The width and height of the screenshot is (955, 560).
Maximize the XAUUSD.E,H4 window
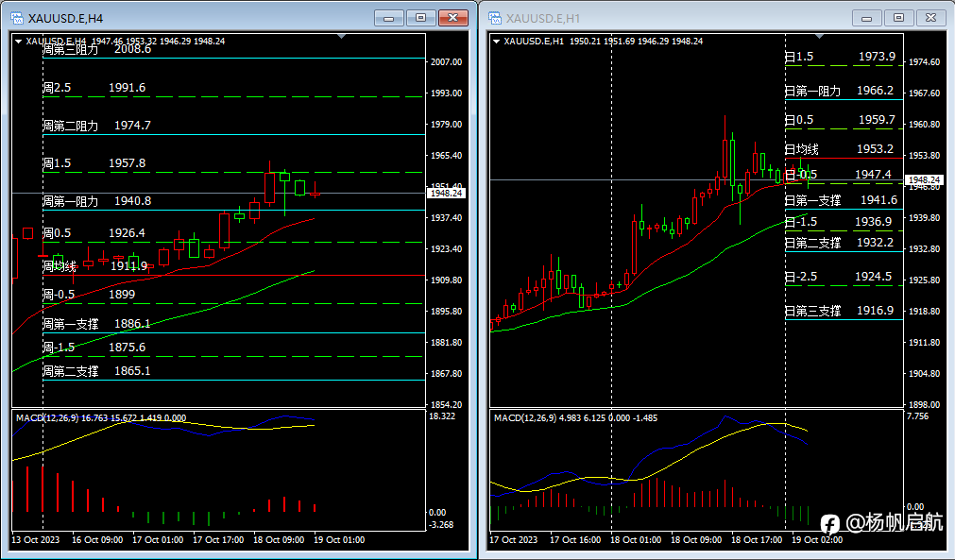421,18
